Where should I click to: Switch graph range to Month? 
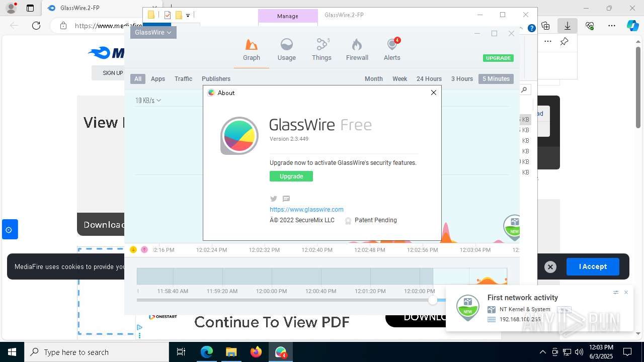(x=374, y=79)
